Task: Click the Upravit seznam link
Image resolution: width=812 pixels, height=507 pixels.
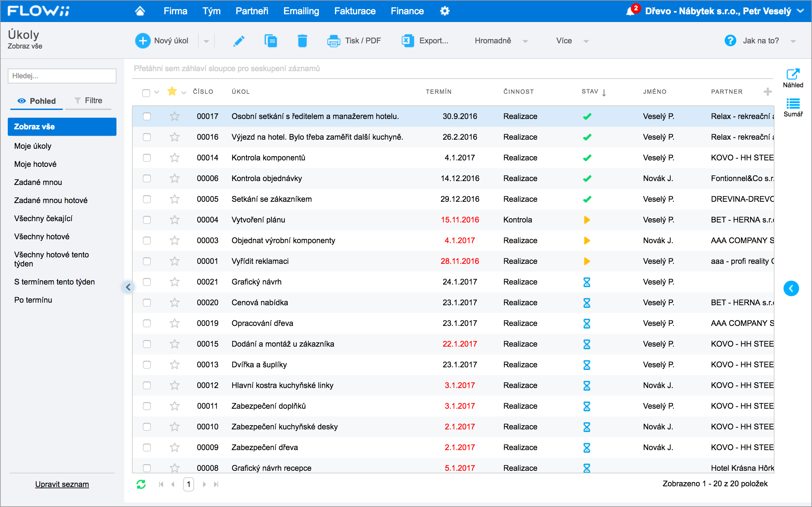Action: (x=62, y=484)
